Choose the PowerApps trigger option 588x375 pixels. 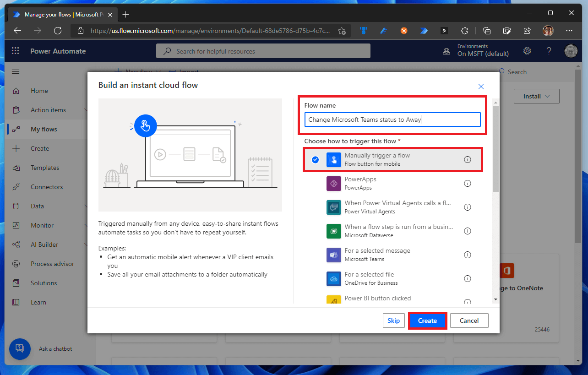(x=393, y=184)
